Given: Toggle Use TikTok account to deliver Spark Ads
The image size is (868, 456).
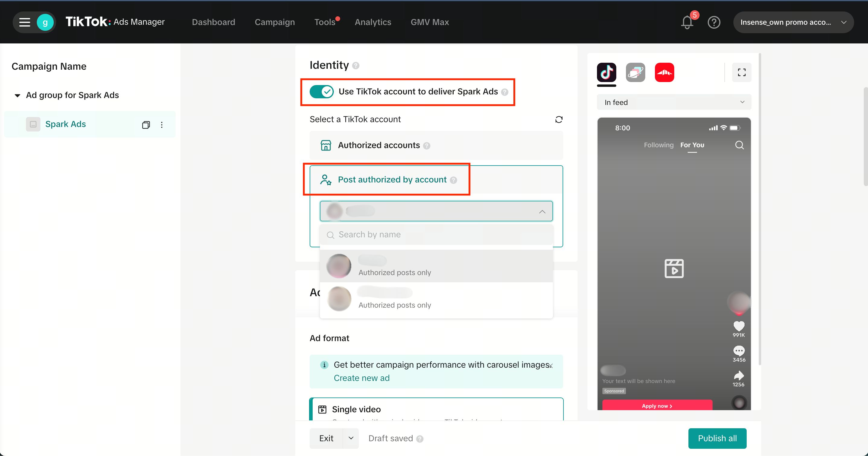Looking at the screenshot, I should tap(321, 92).
